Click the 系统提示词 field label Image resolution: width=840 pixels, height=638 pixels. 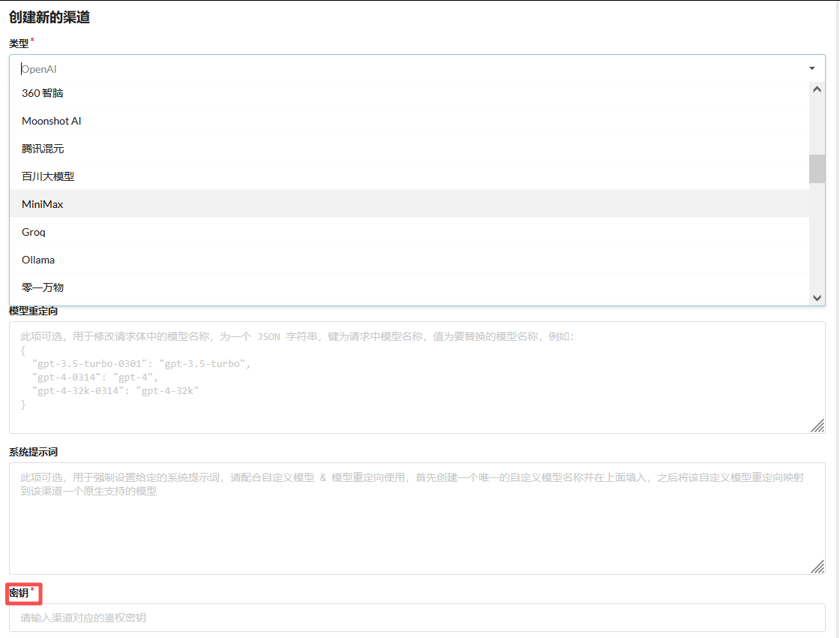tap(33, 452)
